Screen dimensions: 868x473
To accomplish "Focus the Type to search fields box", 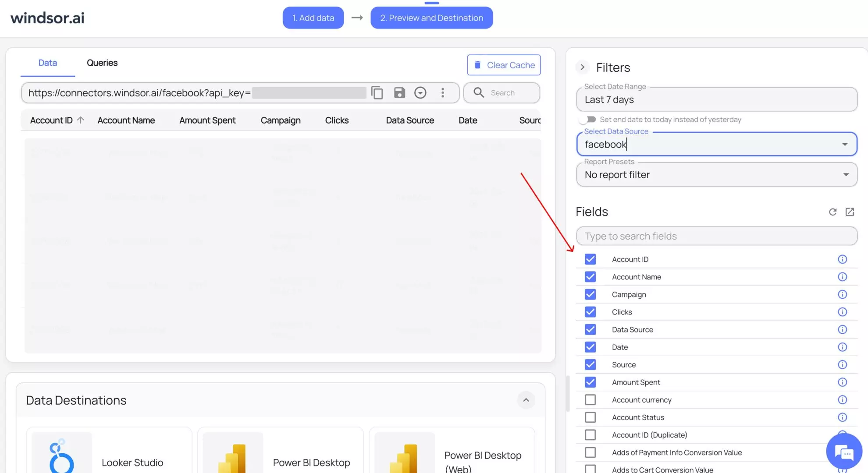I will coord(717,236).
